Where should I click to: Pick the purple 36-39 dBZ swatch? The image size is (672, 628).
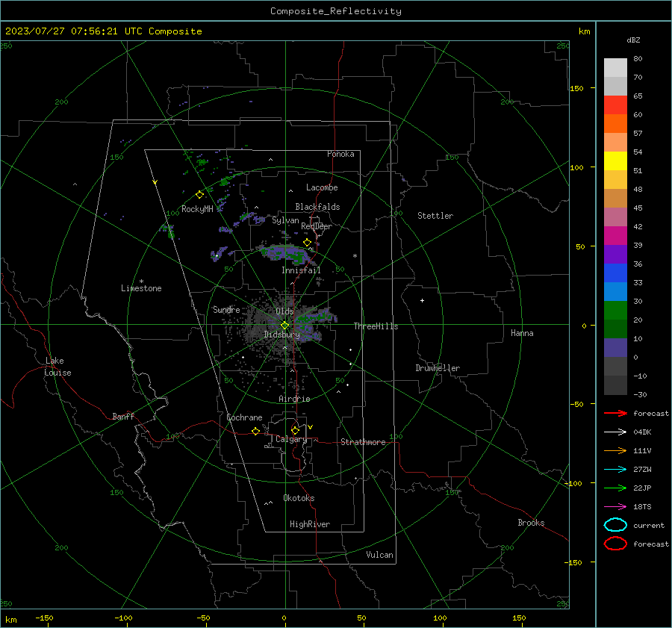[615, 254]
